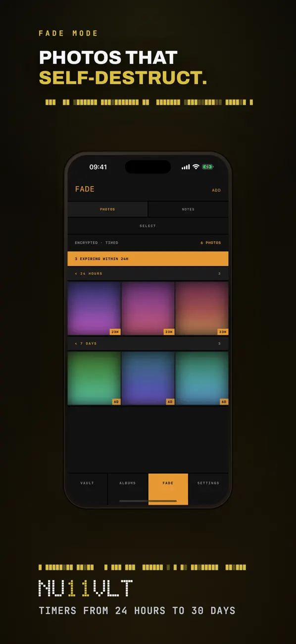Viewport: 296px width, 644px height.
Task: Select the FADE bottom tab
Action: [x=168, y=489]
